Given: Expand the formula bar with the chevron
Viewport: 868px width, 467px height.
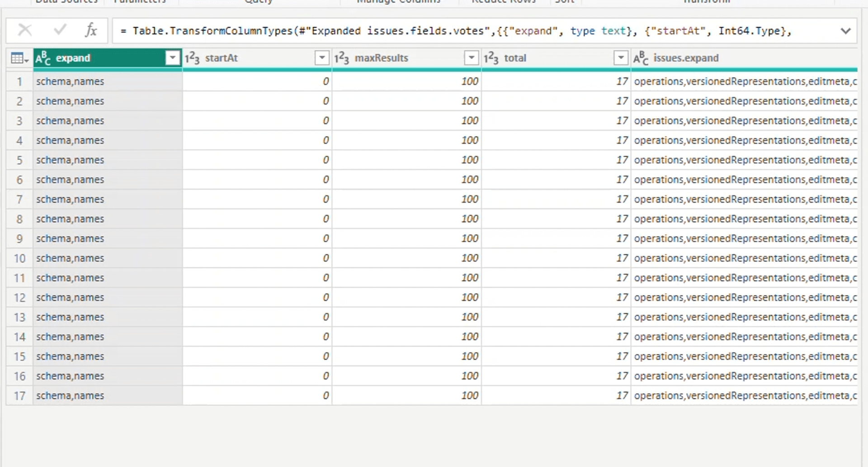Looking at the screenshot, I should click(845, 31).
